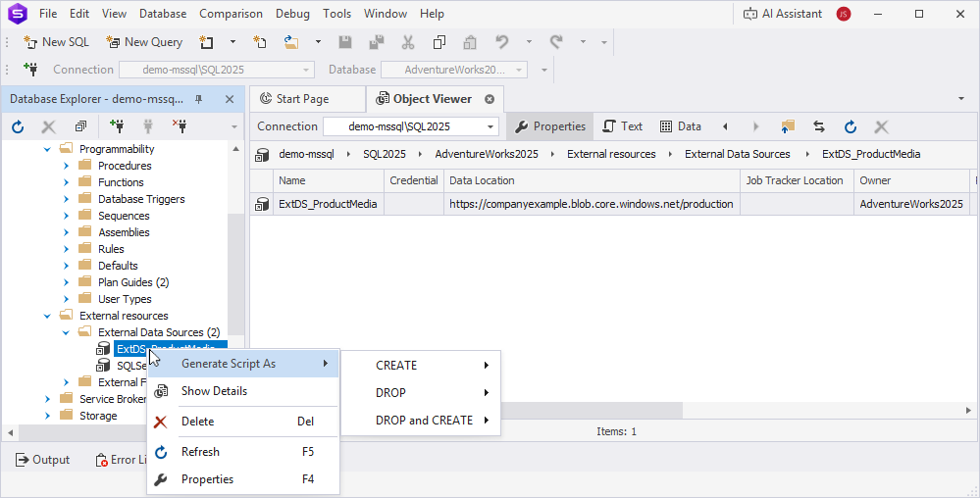Select the ExtDS_ProductMedia grid row name cell
980x498 pixels.
click(328, 204)
